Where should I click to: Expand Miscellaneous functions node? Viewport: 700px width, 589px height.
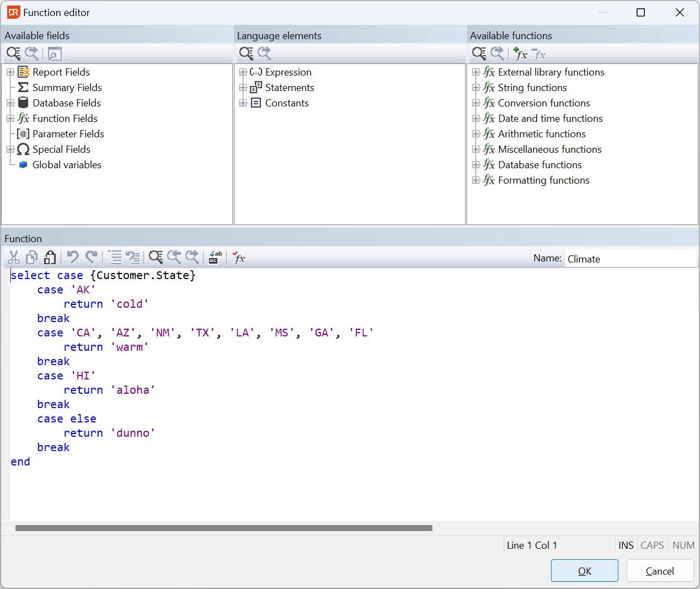[x=475, y=149]
